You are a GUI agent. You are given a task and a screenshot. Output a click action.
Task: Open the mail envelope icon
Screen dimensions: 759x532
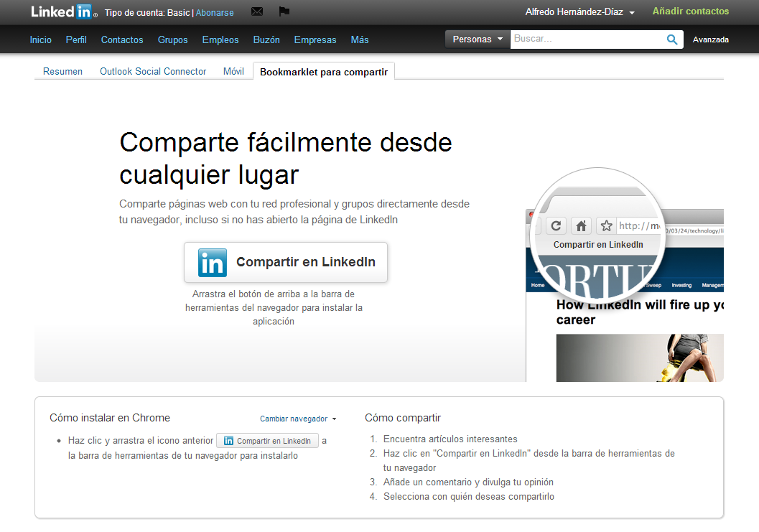coord(257,11)
